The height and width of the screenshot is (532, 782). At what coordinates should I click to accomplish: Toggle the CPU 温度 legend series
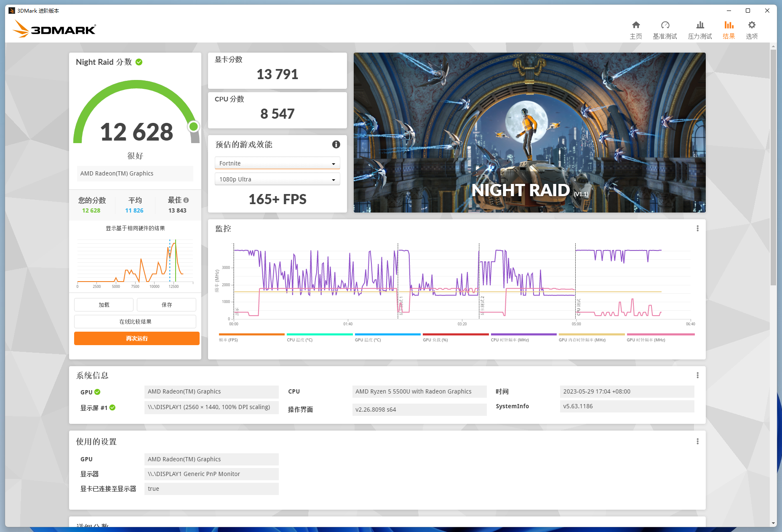click(320, 338)
